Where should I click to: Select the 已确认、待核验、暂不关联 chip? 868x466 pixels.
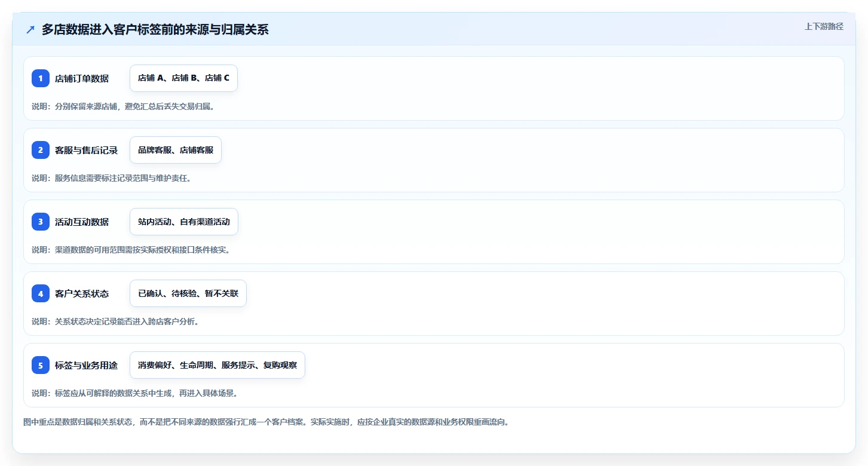[188, 293]
